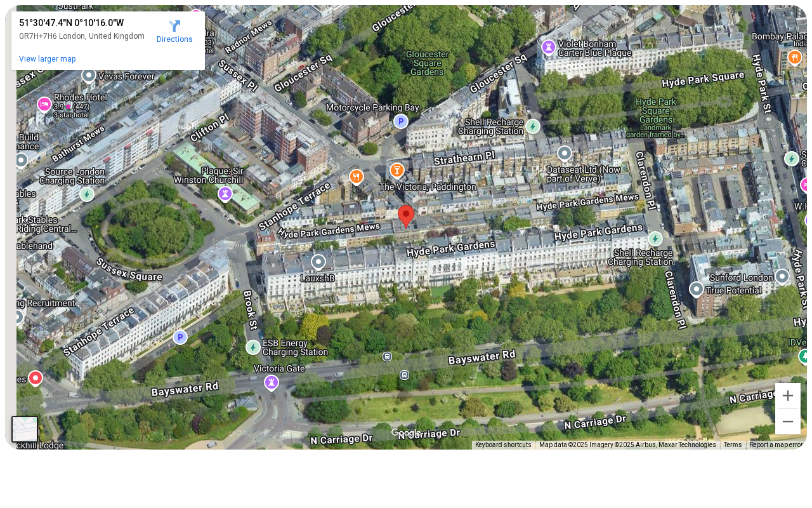Select the orange restaurant marker beside The Victoria
812x508 pixels.
tap(357, 177)
